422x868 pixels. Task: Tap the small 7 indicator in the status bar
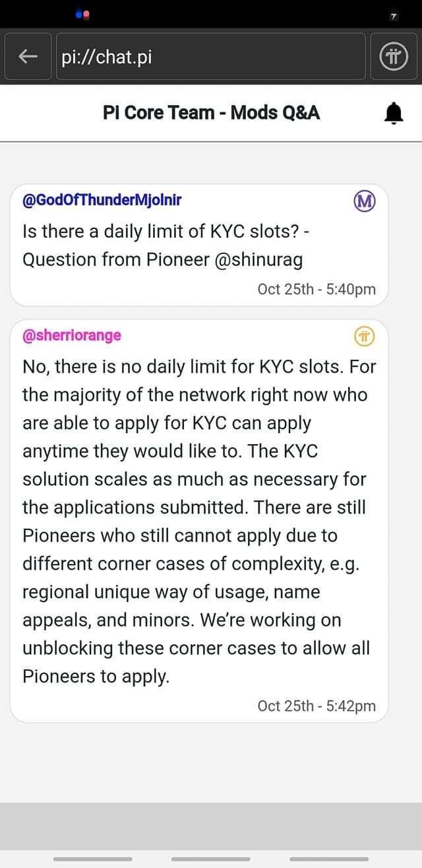[394, 15]
